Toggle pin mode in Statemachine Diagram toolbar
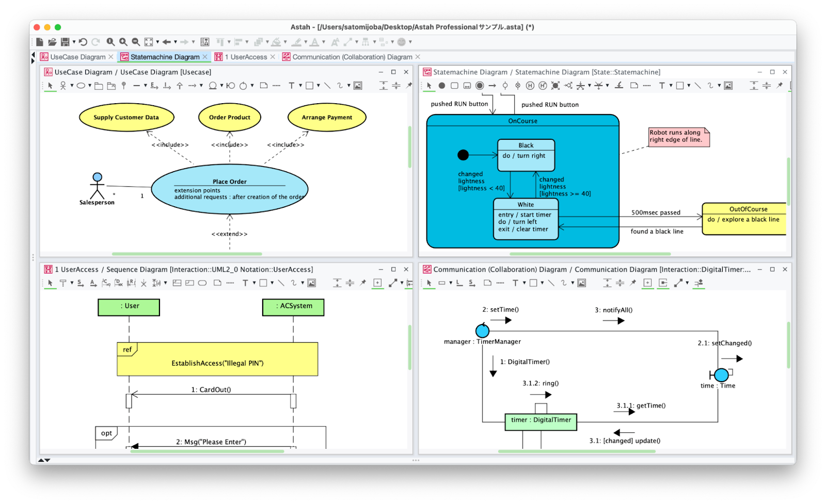The width and height of the screenshot is (826, 504). [x=780, y=86]
